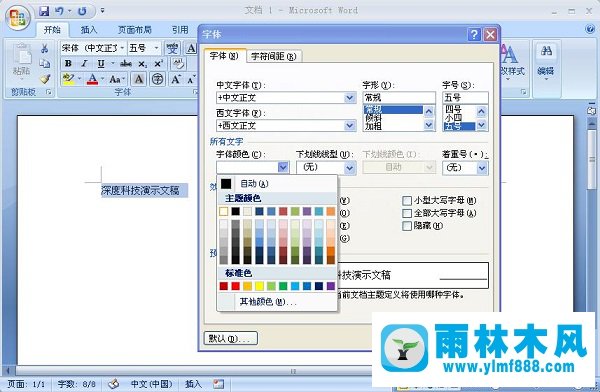Apply character shading A icon
This screenshot has width=600, height=392.
point(139,79)
